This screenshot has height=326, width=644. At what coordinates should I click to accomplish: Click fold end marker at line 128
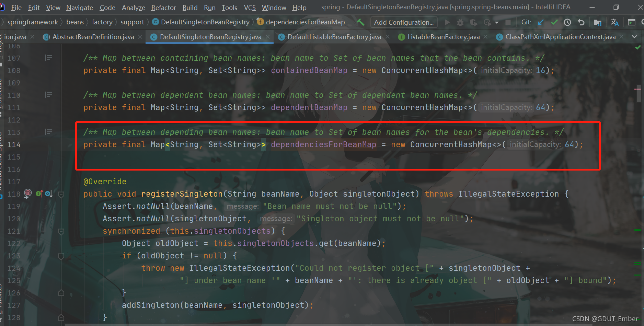pyautogui.click(x=61, y=317)
